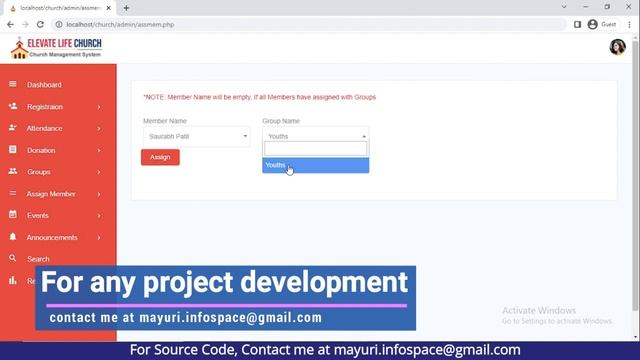Expand the Groups submenu chevron
640x360 pixels.
99,172
